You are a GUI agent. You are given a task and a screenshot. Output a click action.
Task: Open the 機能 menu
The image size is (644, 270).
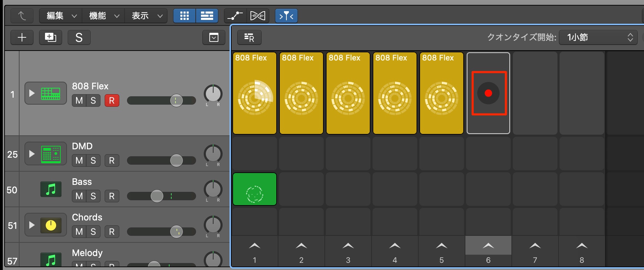click(103, 16)
